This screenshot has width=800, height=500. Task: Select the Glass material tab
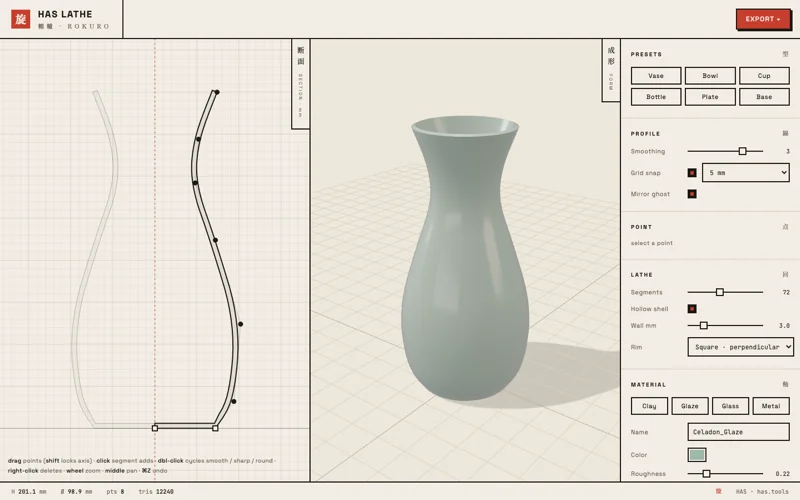[730, 406]
